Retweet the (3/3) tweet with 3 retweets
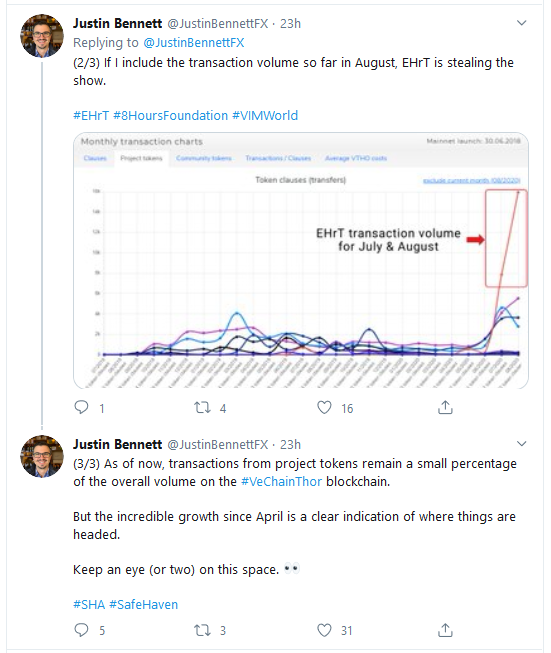This screenshot has height=653, width=551. 202,630
